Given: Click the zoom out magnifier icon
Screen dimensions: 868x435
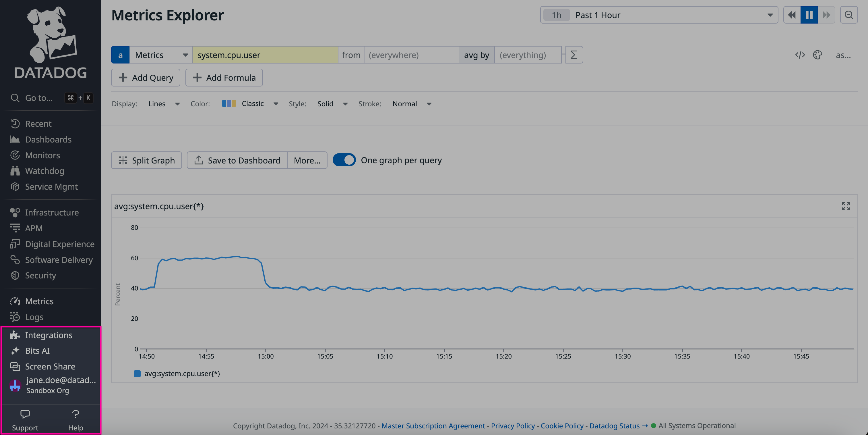Looking at the screenshot, I should coord(848,15).
